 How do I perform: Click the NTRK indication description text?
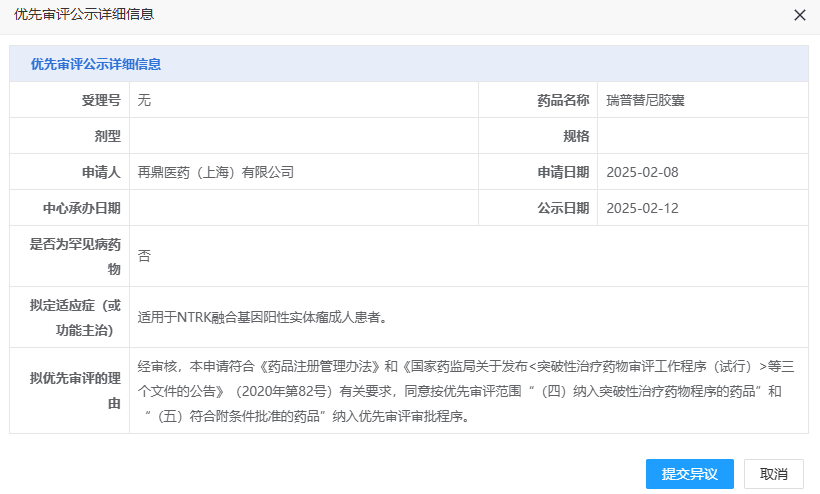[x=262, y=317]
